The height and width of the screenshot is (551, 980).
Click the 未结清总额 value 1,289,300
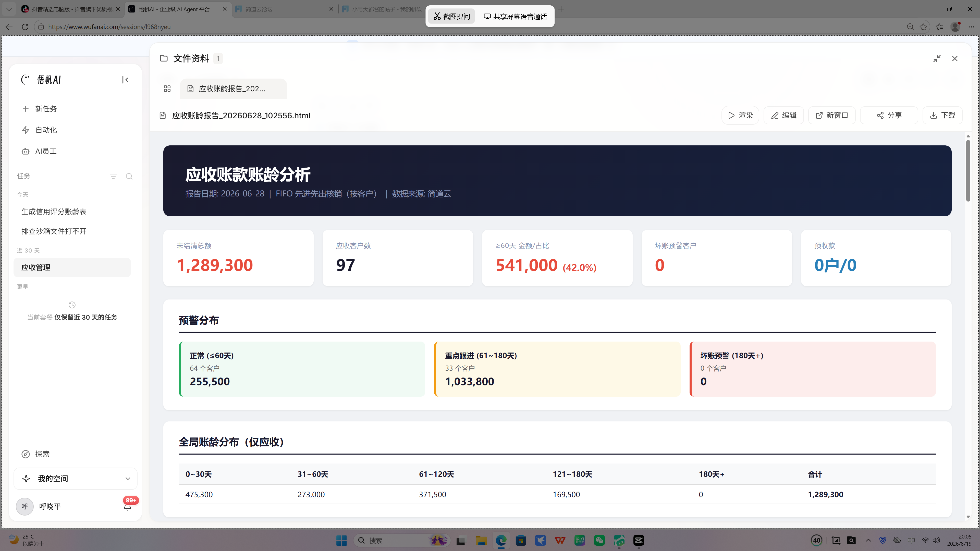click(215, 265)
